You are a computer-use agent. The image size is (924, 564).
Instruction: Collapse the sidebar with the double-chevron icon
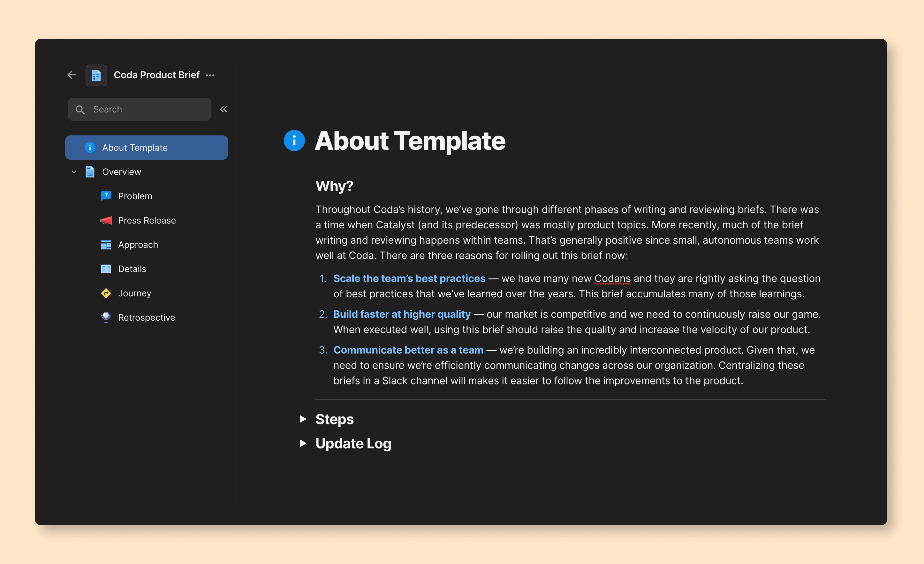[x=223, y=109]
